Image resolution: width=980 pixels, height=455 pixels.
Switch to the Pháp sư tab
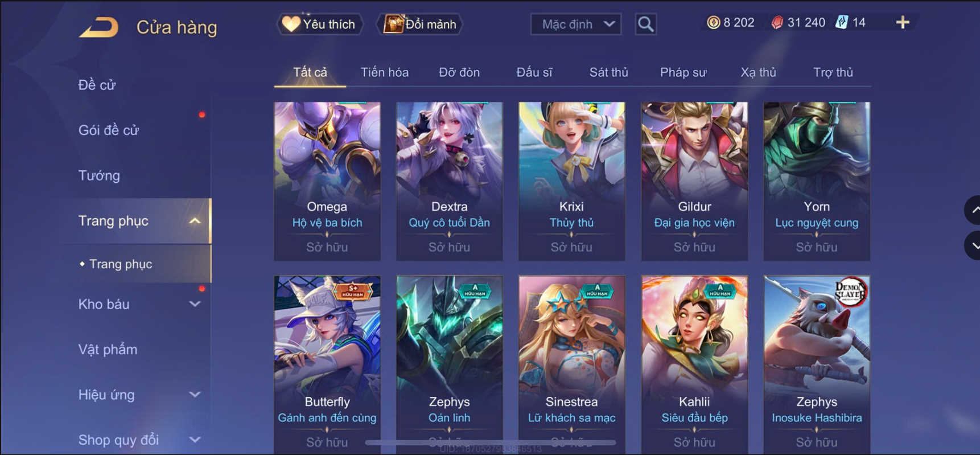(683, 72)
